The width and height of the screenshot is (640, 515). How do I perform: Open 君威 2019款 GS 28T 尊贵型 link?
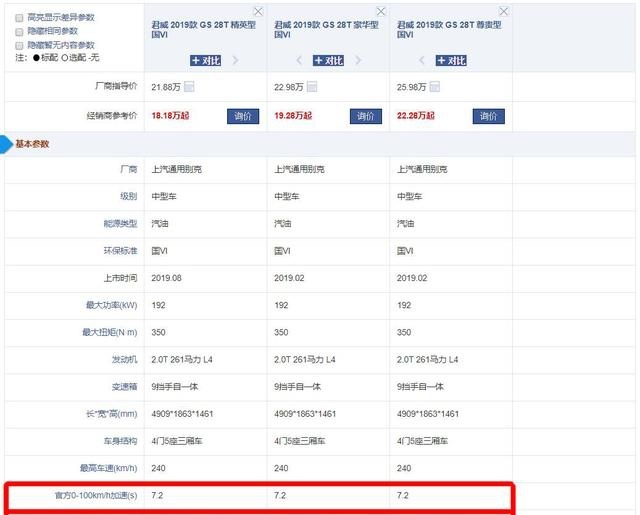449,29
